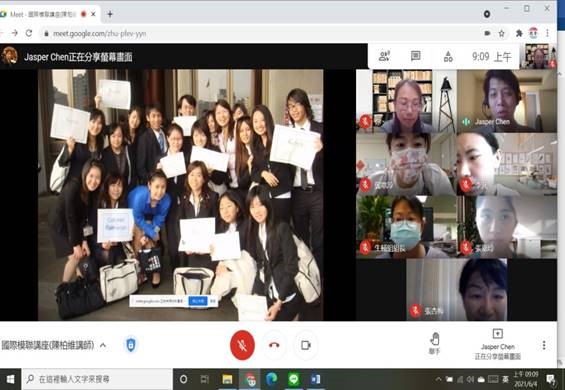Click the Windows taskbar search box
Image resolution: width=565 pixels, height=390 pixels.
[x=97, y=379]
